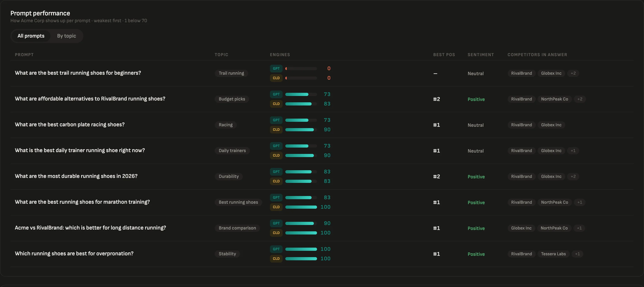Expand the +2 competitors in trail running row
The image size is (644, 287).
click(573, 73)
